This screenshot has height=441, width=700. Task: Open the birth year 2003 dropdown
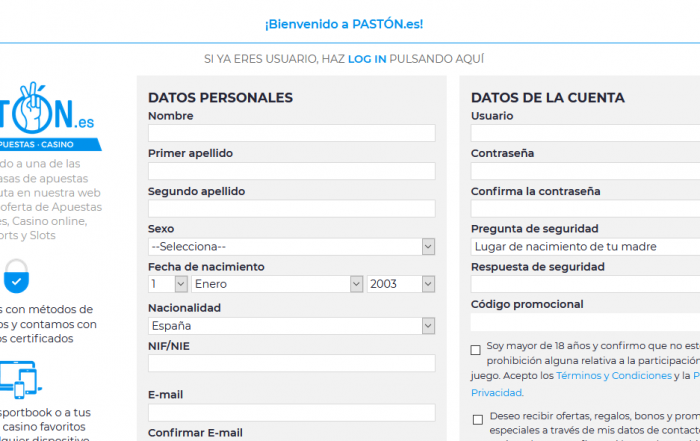point(401,284)
